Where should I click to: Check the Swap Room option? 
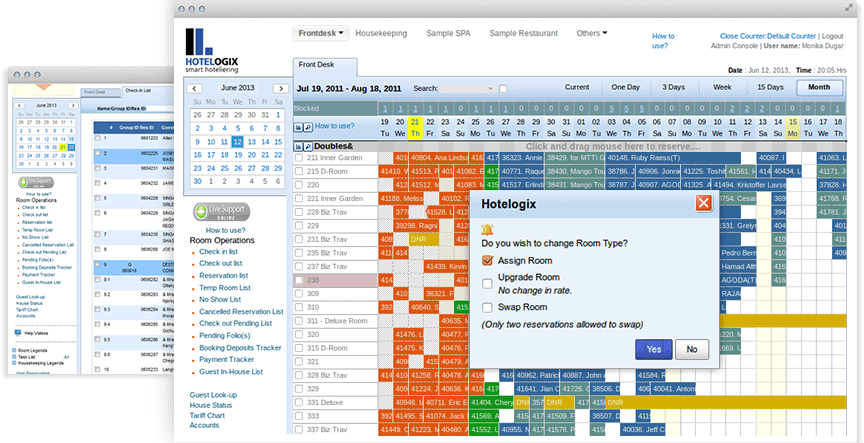pyautogui.click(x=487, y=307)
